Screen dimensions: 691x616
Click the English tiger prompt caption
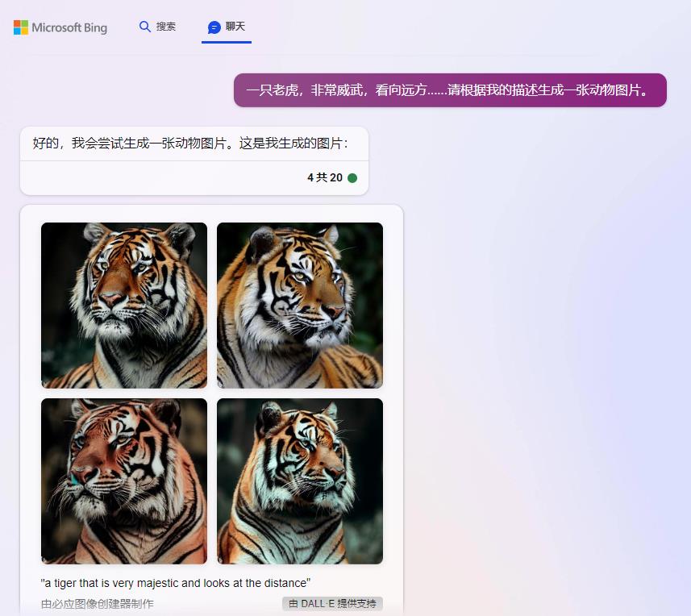tap(176, 583)
